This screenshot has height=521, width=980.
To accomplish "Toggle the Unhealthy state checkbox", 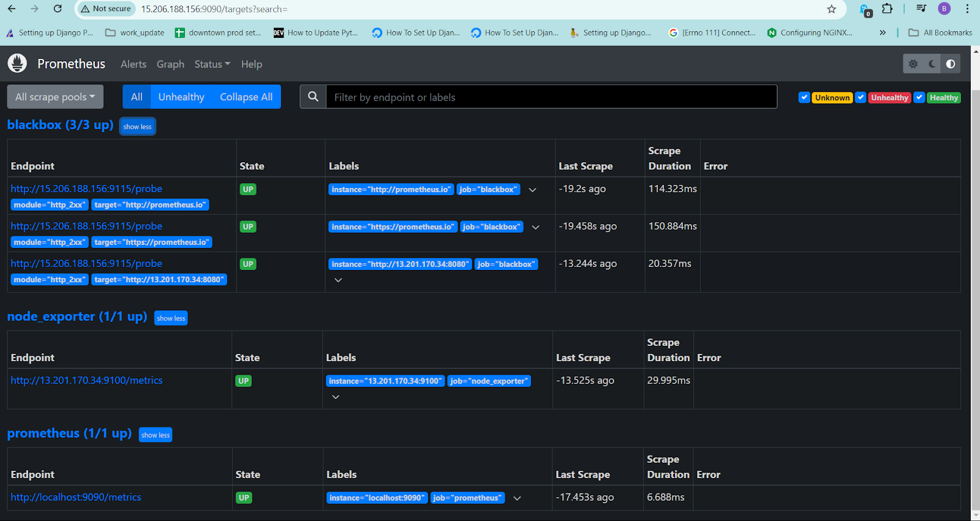I will [x=861, y=97].
